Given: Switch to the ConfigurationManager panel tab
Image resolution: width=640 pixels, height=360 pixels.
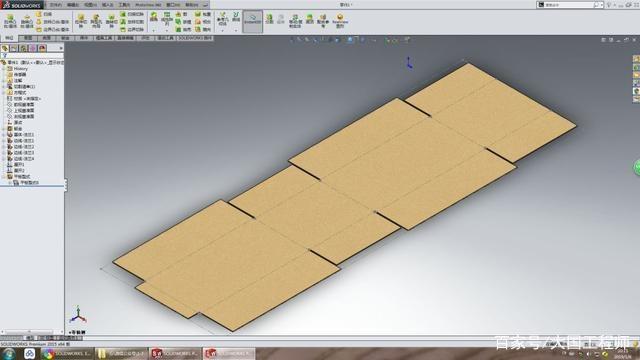Looking at the screenshot, I should click(x=23, y=48).
